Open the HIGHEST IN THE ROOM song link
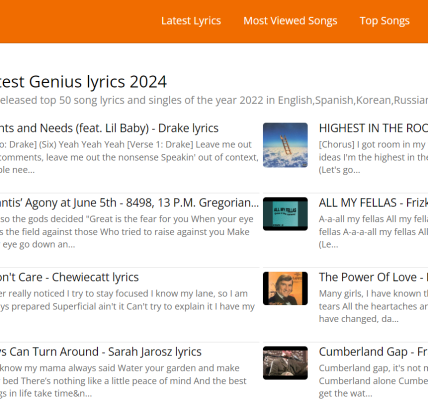The width and height of the screenshot is (428, 400). point(373,128)
